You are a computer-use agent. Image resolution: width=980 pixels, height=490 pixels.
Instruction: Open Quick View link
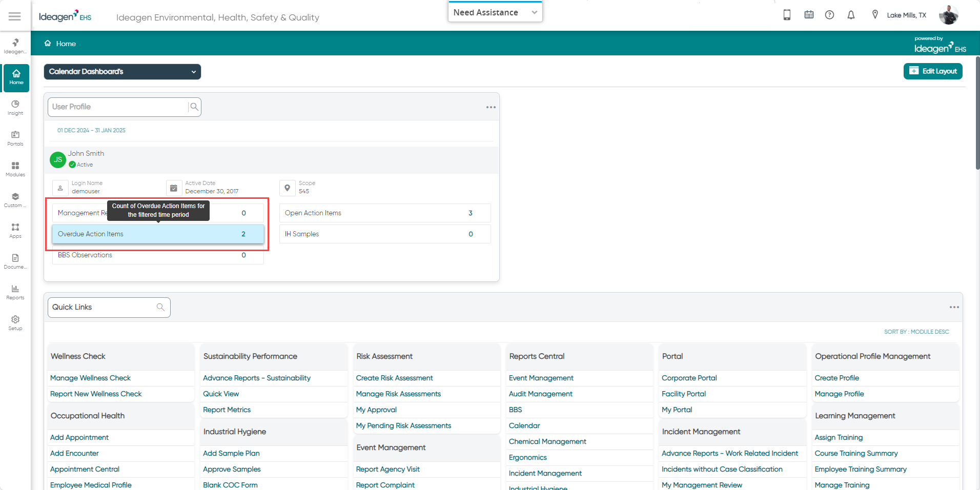(x=221, y=394)
